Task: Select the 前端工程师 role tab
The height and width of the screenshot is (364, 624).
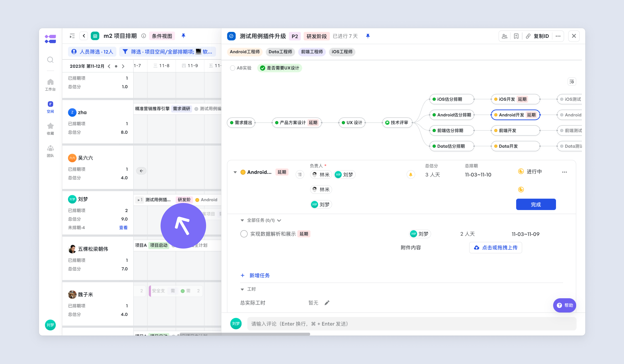Action: (x=312, y=52)
